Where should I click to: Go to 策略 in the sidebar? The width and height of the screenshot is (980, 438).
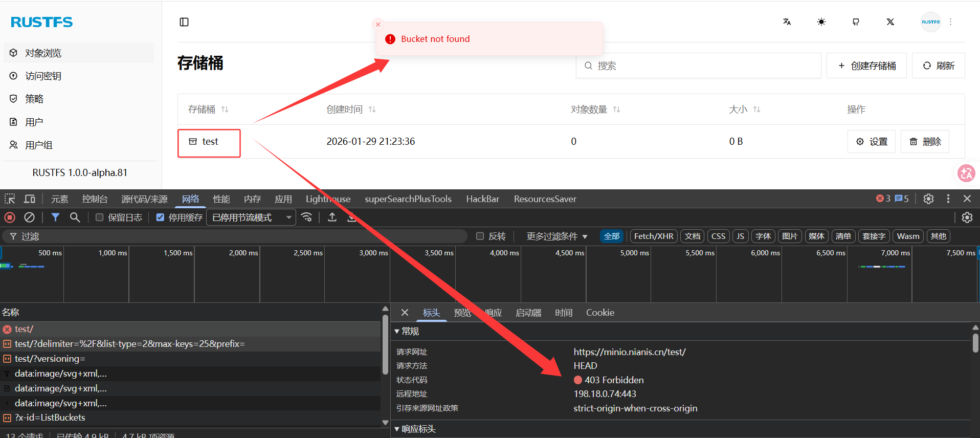79,99
